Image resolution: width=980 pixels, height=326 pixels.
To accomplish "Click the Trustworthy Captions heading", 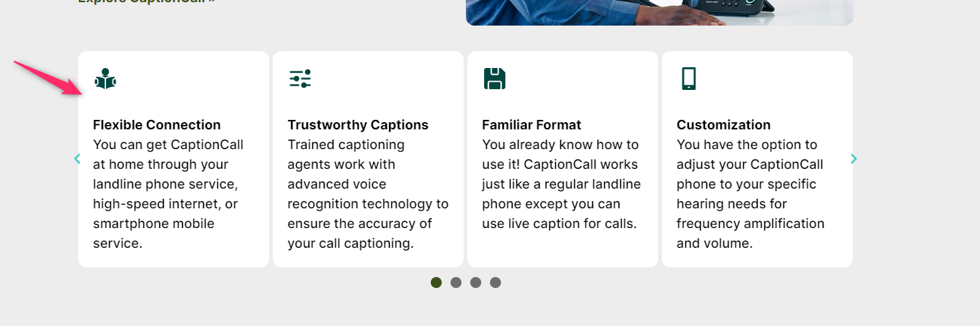I will click(358, 125).
